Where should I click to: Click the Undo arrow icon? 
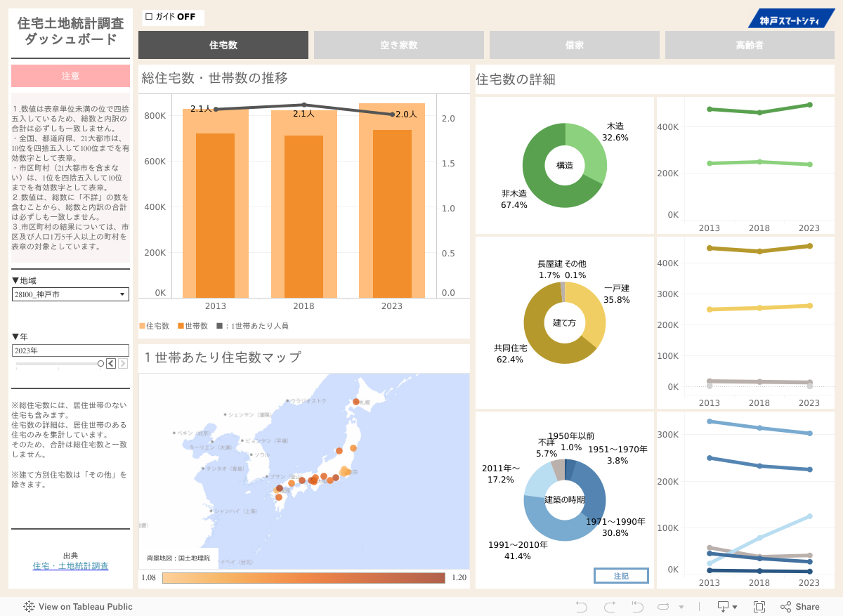pos(581,606)
